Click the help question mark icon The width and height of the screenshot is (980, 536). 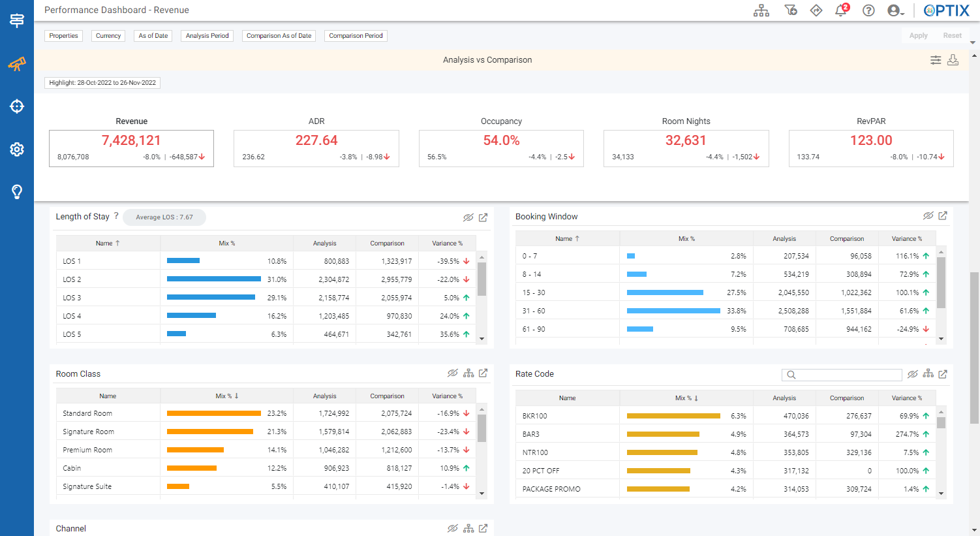[x=868, y=10]
